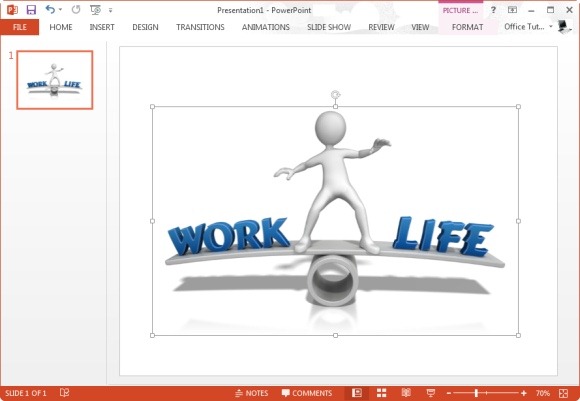Click the Save icon in quick access toolbar
580x401 pixels.
(x=31, y=10)
